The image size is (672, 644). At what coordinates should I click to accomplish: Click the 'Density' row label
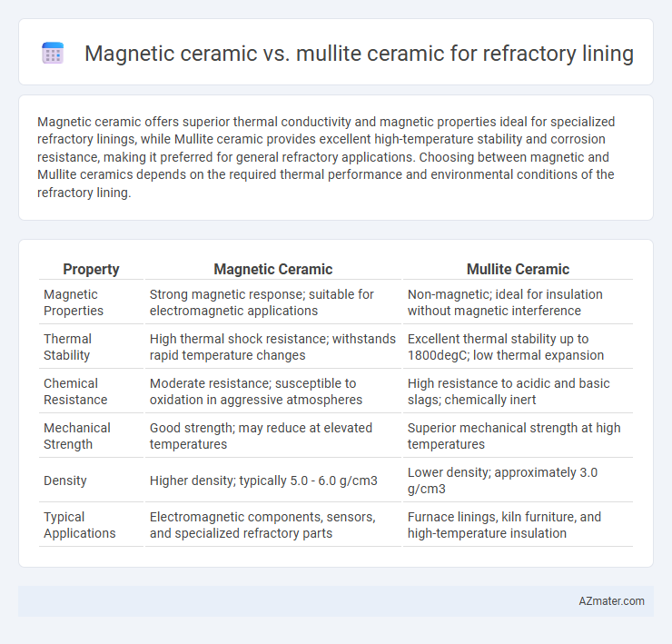point(65,481)
